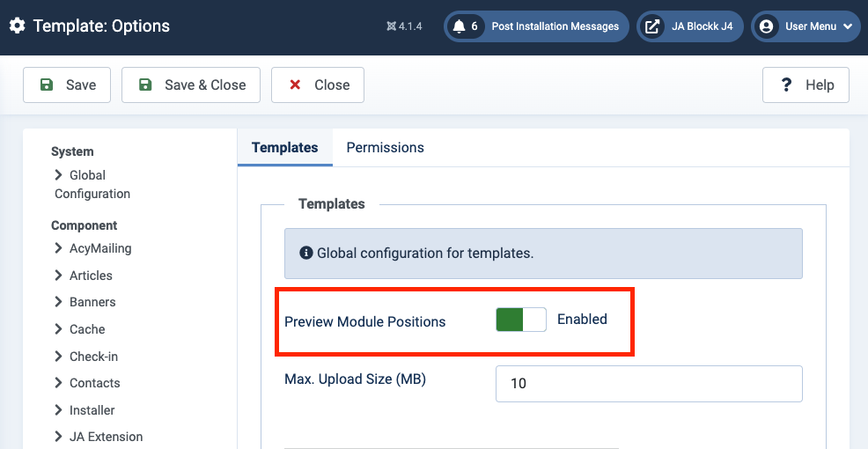
Task: Open the User Menu dropdown
Action: [x=805, y=26]
